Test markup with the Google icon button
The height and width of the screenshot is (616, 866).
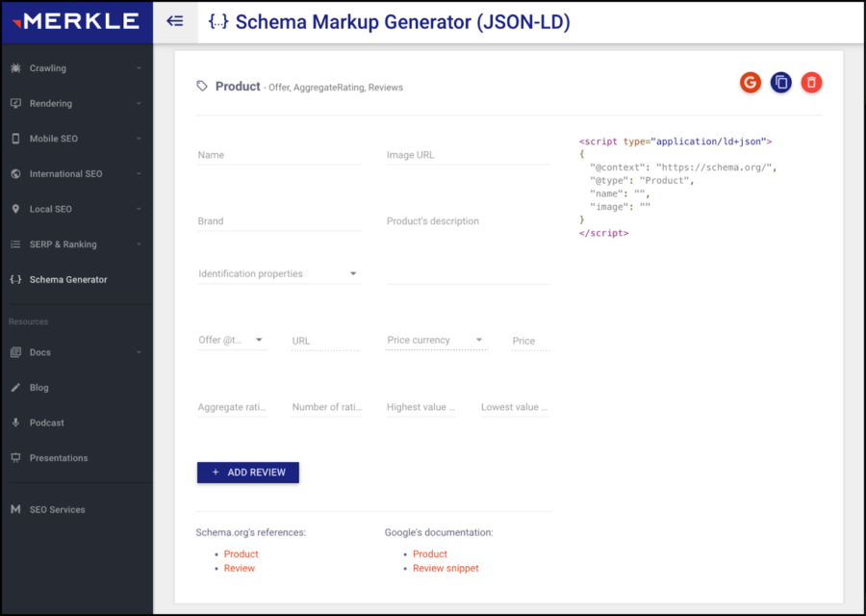(x=750, y=83)
